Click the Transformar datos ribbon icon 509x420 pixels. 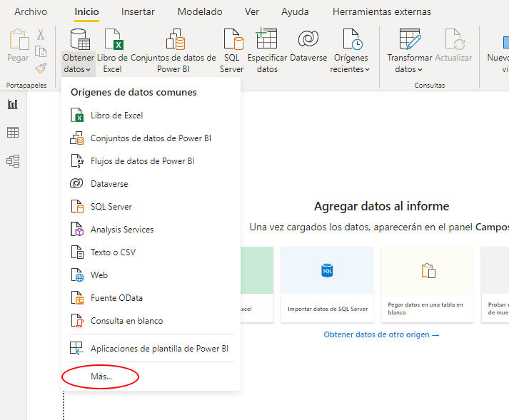[410, 39]
